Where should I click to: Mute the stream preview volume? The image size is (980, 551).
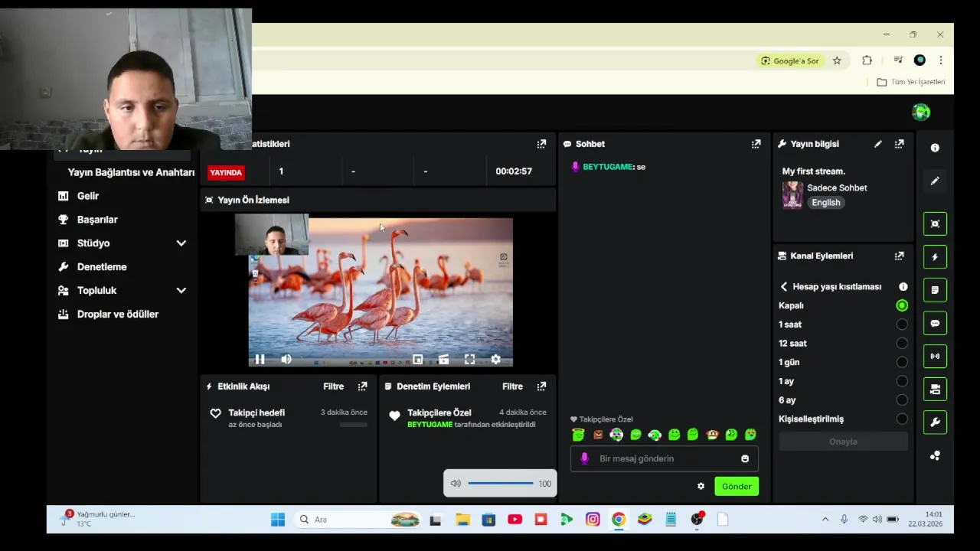tap(286, 359)
